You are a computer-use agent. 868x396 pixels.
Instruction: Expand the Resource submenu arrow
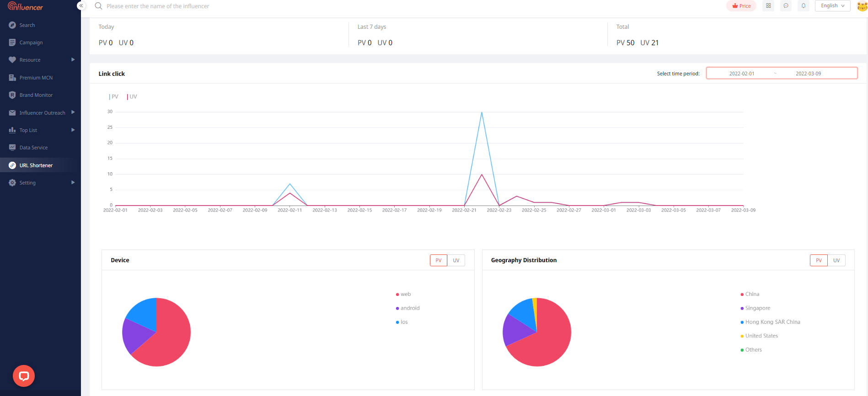(73, 60)
